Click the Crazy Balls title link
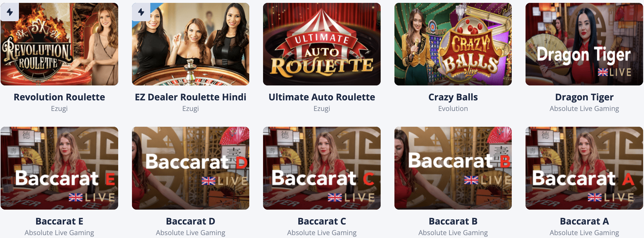The width and height of the screenshot is (644, 238). pyautogui.click(x=453, y=97)
